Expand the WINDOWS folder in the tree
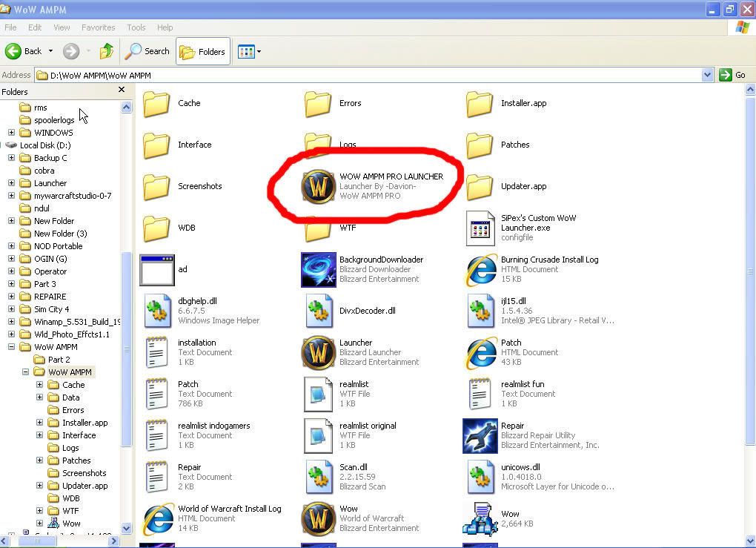The height and width of the screenshot is (548, 756). 12,132
